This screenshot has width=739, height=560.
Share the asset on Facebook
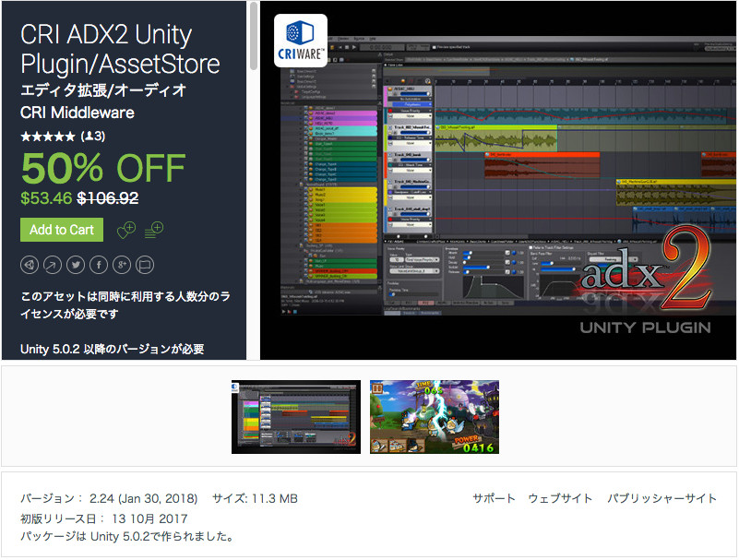click(99, 265)
